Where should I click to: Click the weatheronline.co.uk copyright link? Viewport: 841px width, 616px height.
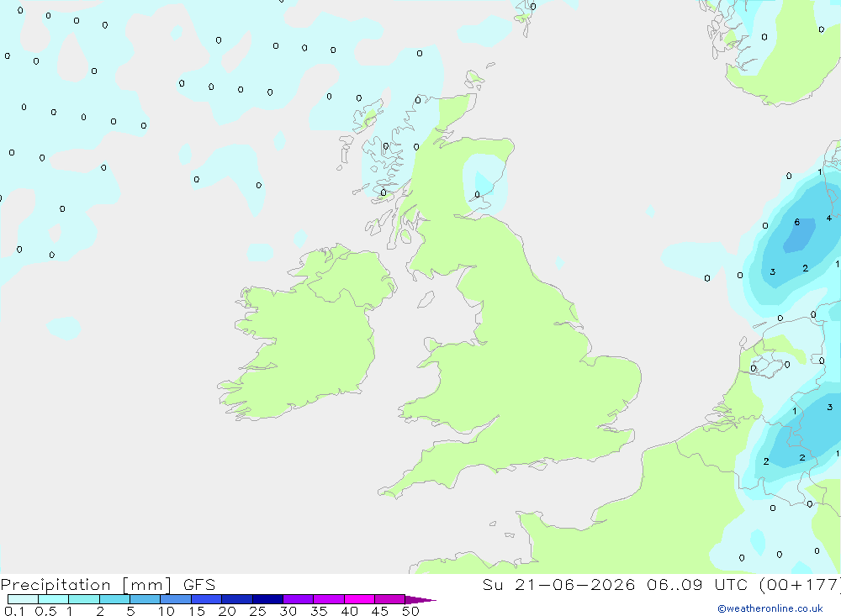[x=770, y=608]
